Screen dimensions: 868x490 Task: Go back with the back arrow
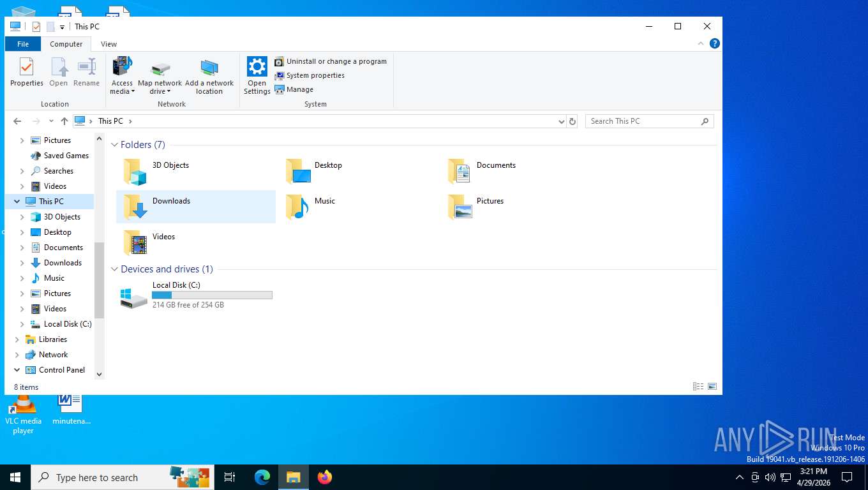(x=17, y=121)
